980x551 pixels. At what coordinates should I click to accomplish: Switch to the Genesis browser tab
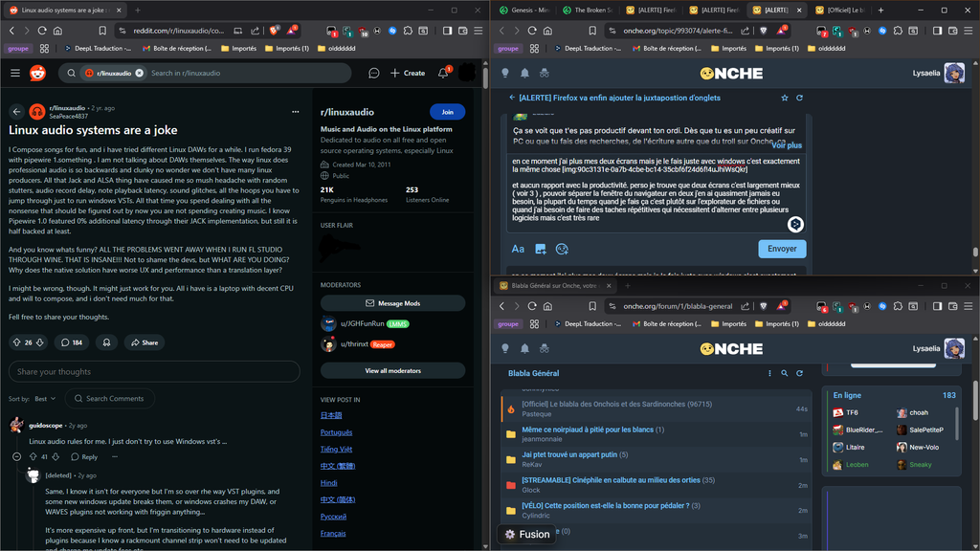528,11
